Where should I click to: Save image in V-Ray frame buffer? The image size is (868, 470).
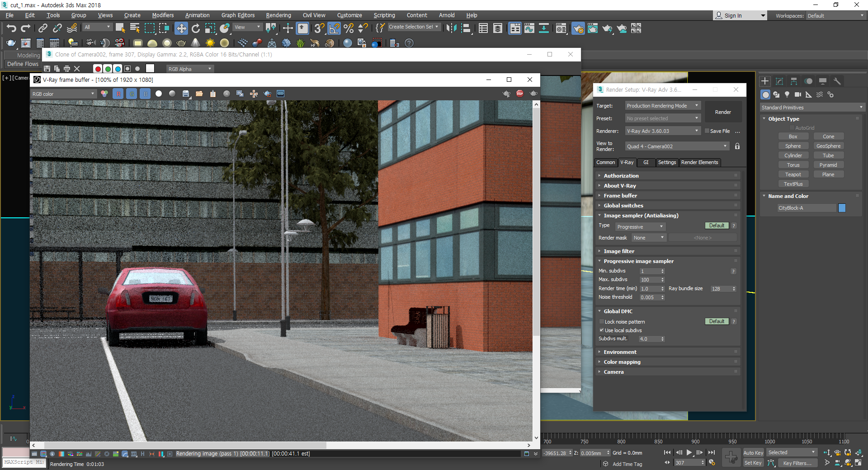(x=185, y=94)
